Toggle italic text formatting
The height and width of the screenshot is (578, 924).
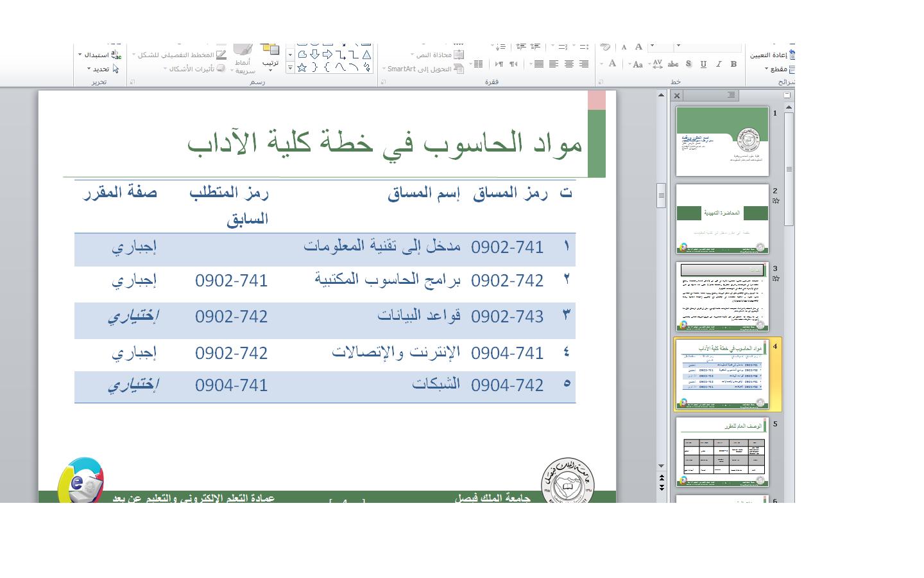point(719,64)
